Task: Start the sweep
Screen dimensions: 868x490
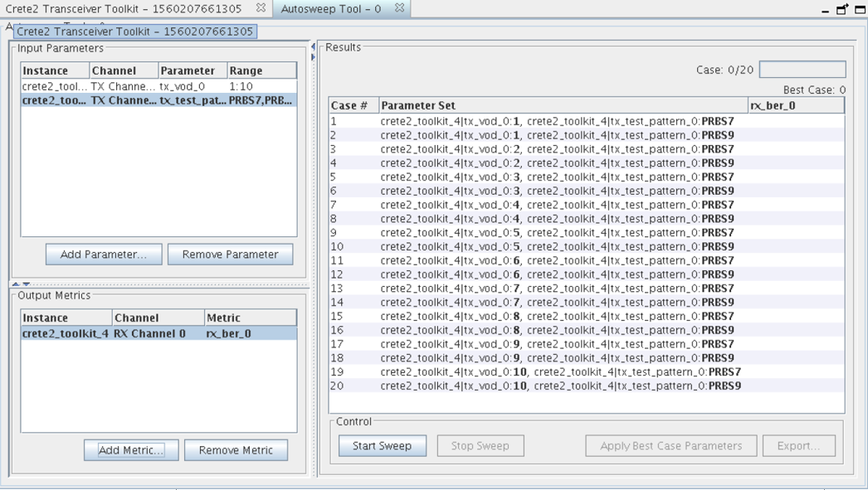Action: (382, 446)
